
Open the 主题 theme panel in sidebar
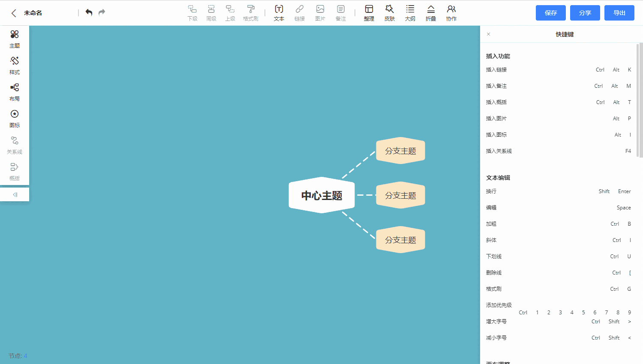point(14,40)
